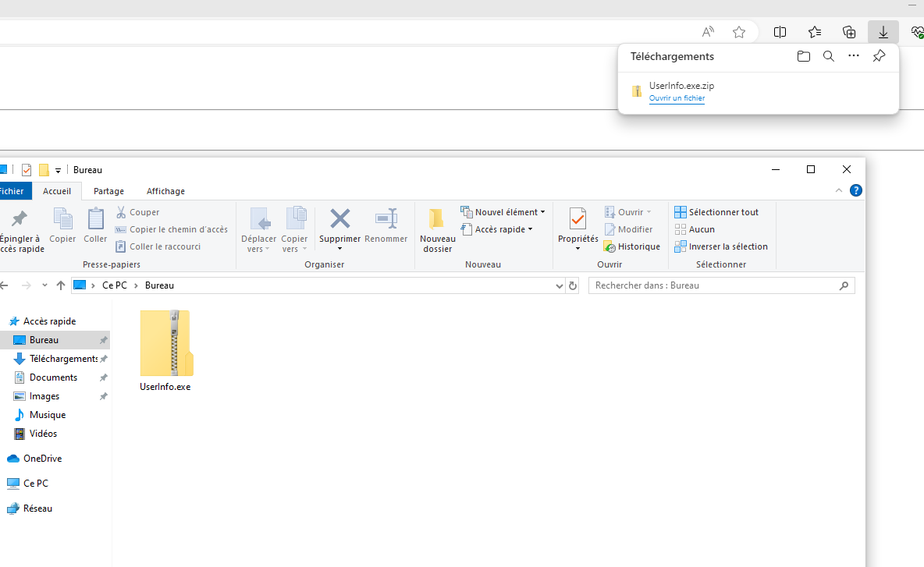The image size is (924, 567).
Task: Click Modifier in the Ouvrir group
Action: [x=628, y=229]
